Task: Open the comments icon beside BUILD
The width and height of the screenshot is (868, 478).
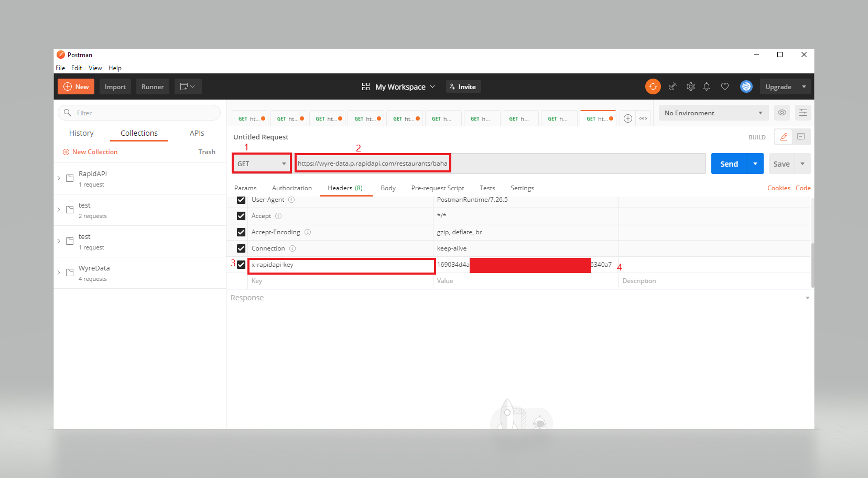Action: [801, 137]
